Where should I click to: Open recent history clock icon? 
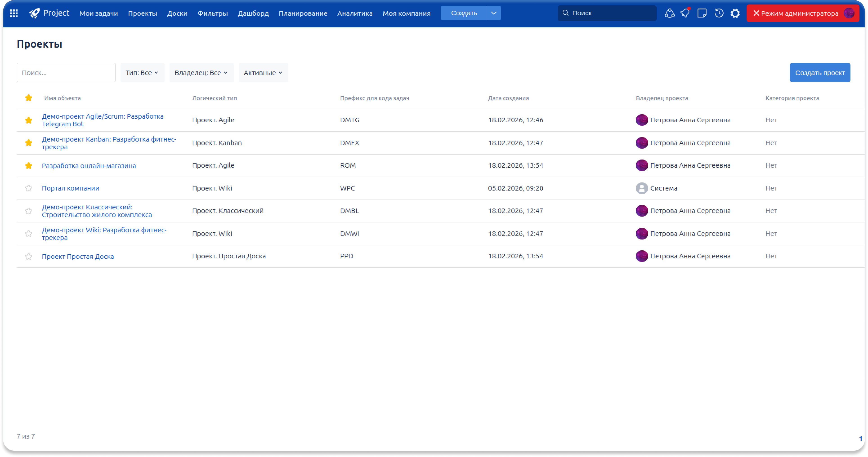pos(719,13)
